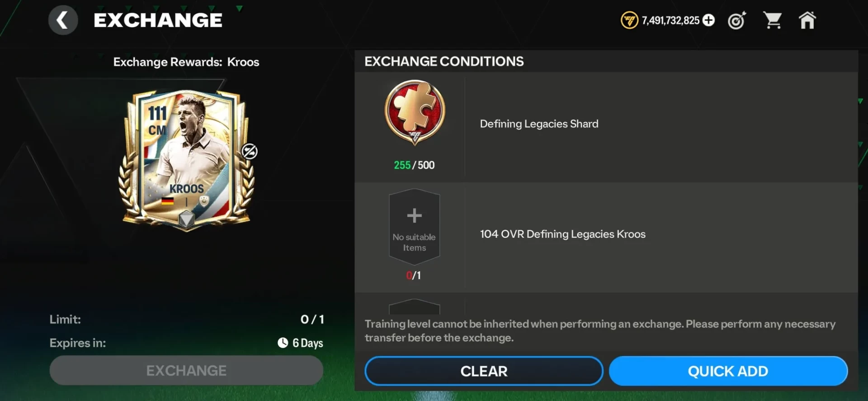Tap the partially visible third item slot
868x401 pixels.
pos(414,306)
